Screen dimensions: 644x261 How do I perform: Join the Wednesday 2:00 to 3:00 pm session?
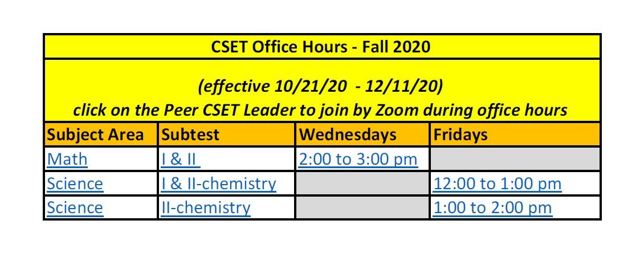358,159
